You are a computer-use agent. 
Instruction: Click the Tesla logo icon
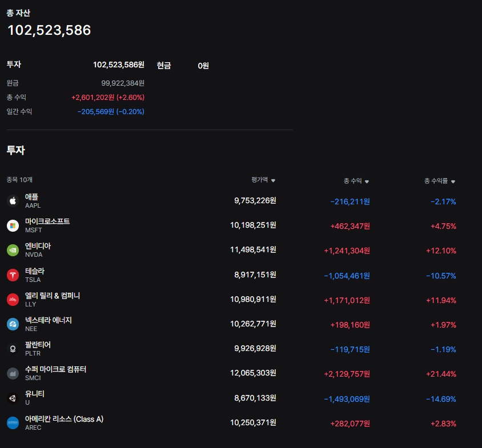point(13,275)
